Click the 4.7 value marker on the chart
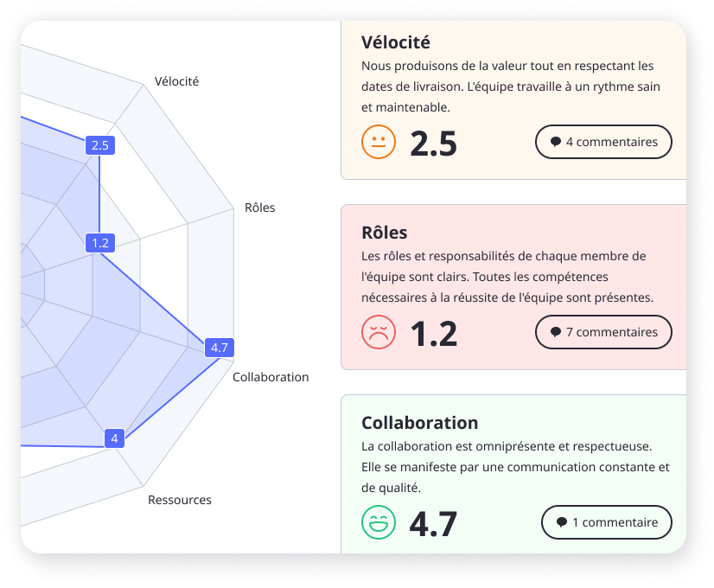714x588 pixels. (x=219, y=347)
